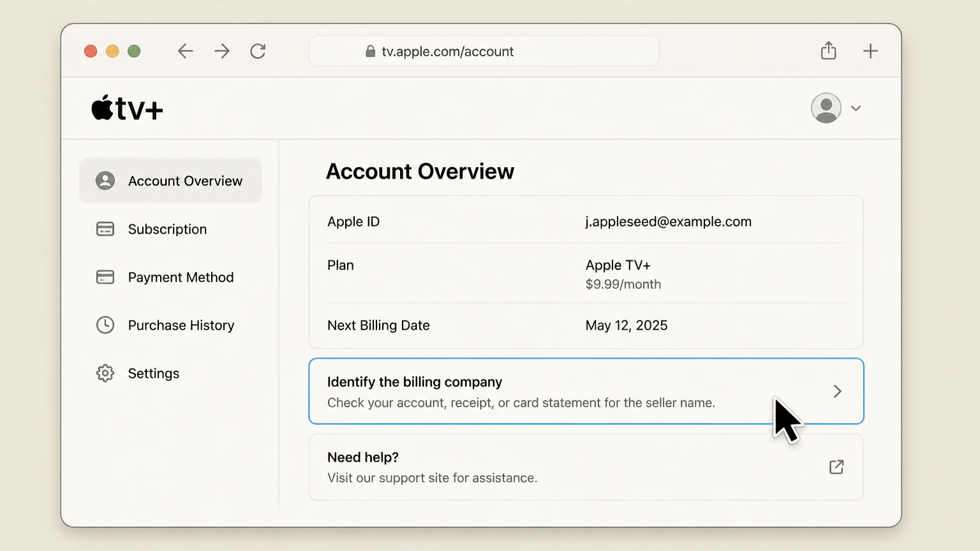Open Purchase History

[170, 325]
